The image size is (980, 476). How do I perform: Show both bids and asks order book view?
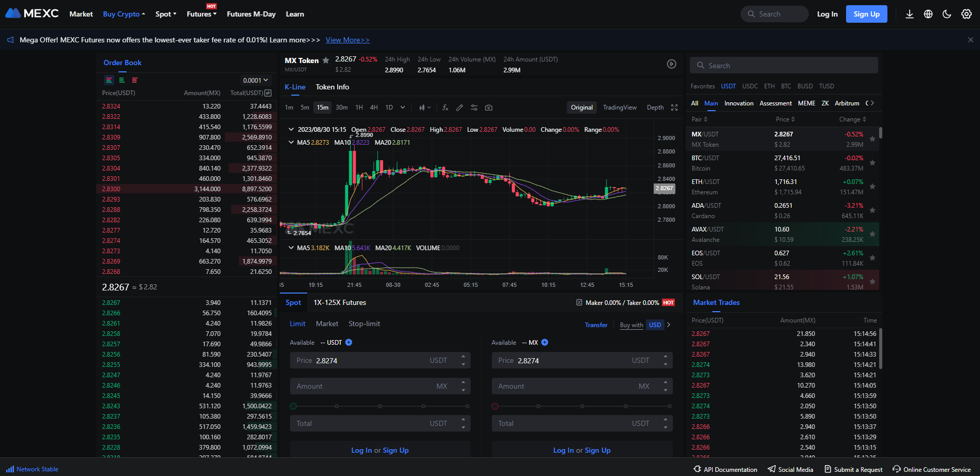(109, 80)
